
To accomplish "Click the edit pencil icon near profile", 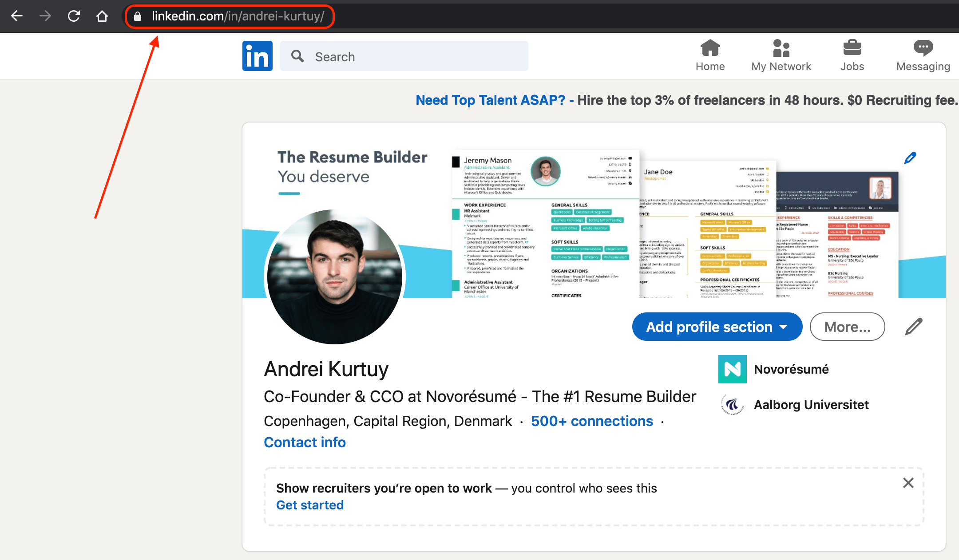I will (x=912, y=327).
